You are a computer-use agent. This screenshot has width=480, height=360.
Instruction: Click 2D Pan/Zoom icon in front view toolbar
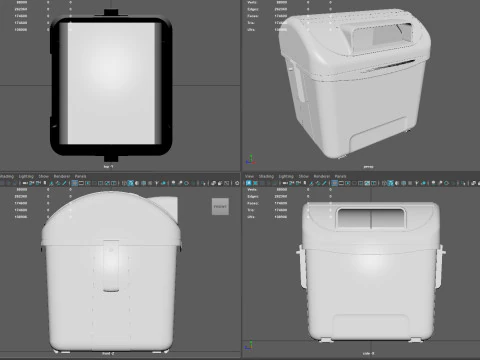click(x=58, y=183)
